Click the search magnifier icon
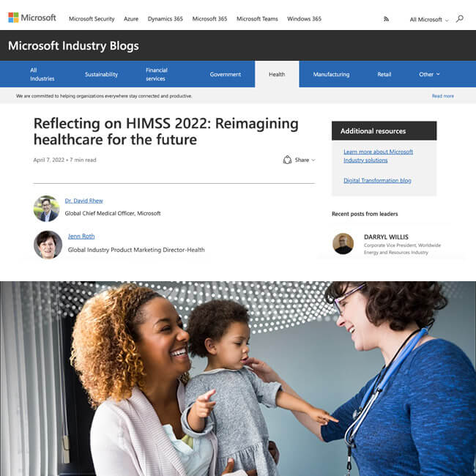 pyautogui.click(x=460, y=19)
